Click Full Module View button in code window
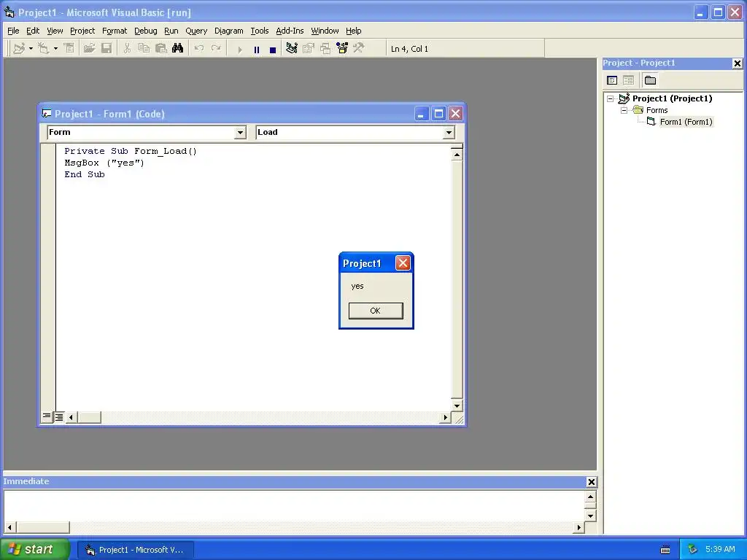Viewport: 747px width, 560px height. pos(59,417)
